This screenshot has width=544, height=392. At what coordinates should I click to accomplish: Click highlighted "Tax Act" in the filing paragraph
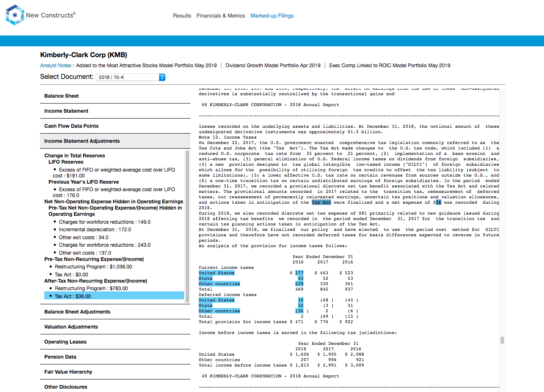[x=321, y=202]
